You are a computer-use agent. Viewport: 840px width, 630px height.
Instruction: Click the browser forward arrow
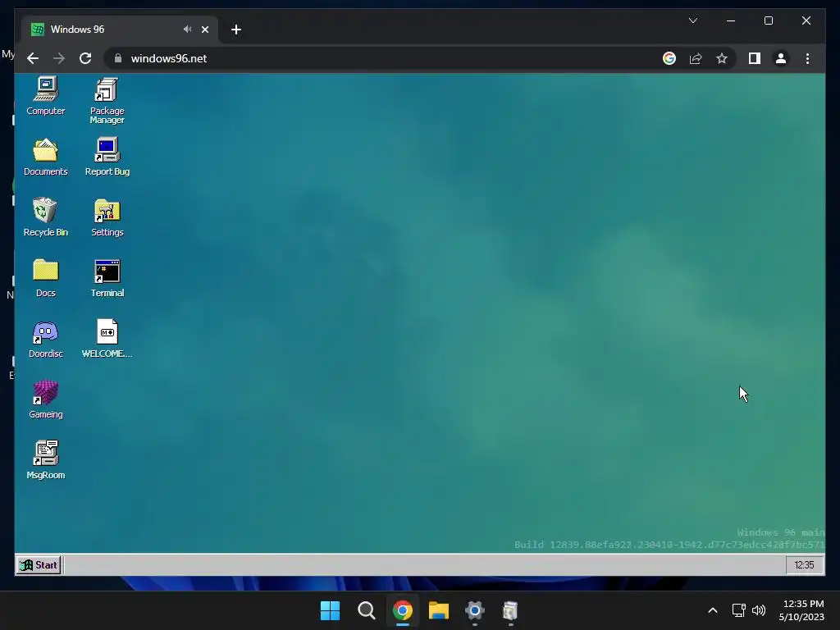[x=59, y=58]
